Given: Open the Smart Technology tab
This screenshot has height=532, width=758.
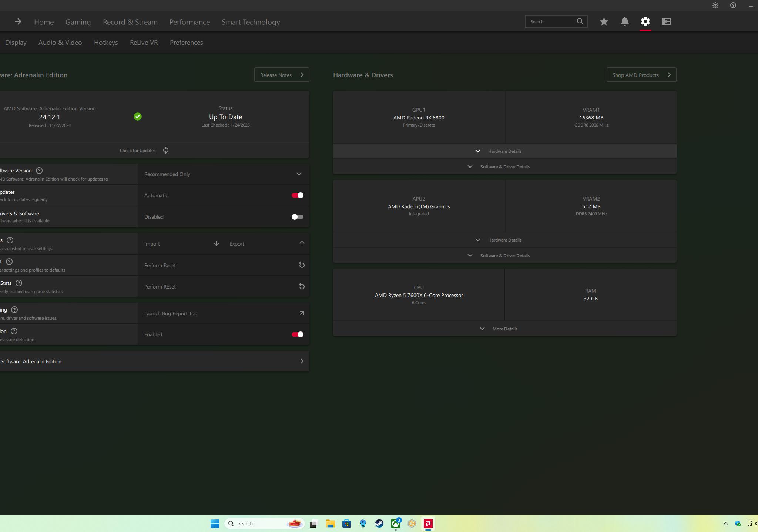Looking at the screenshot, I should 251,22.
